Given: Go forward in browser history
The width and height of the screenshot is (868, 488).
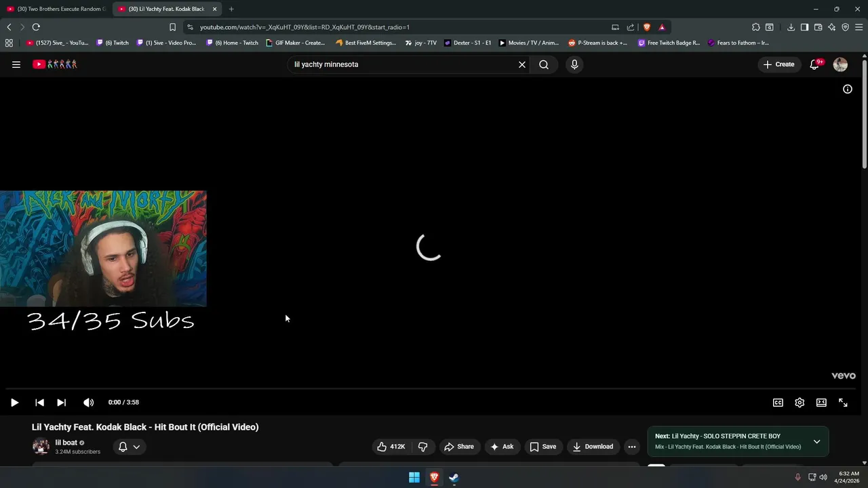Looking at the screenshot, I should pyautogui.click(x=22, y=27).
